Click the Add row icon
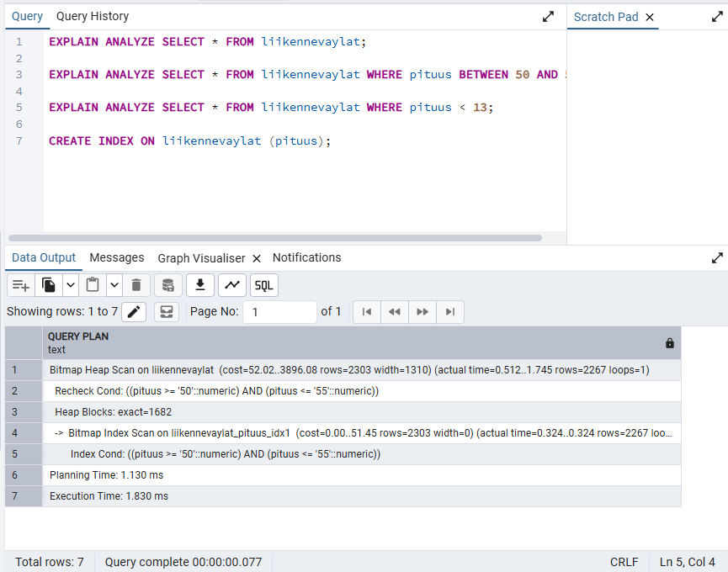The height and width of the screenshot is (572, 728). [x=21, y=285]
